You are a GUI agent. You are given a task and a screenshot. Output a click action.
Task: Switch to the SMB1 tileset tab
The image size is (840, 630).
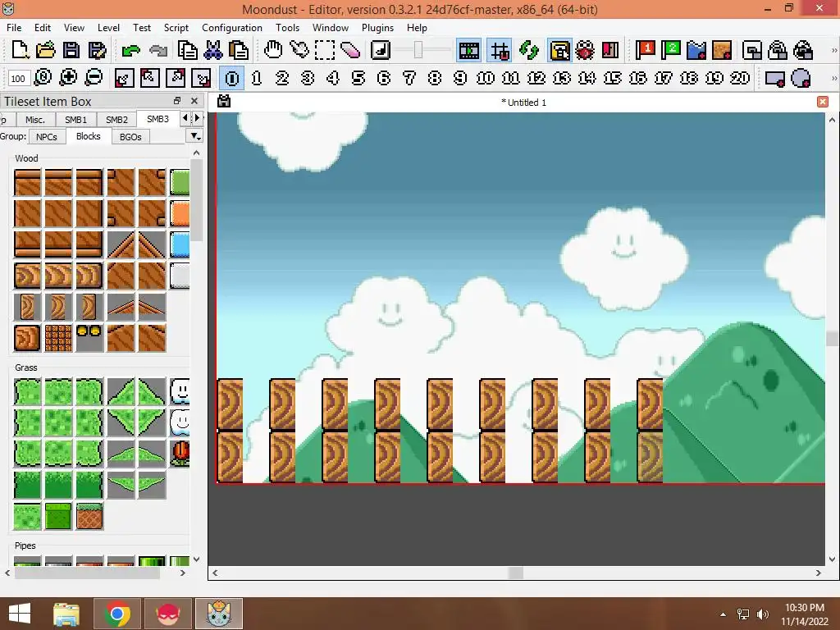[75, 120]
